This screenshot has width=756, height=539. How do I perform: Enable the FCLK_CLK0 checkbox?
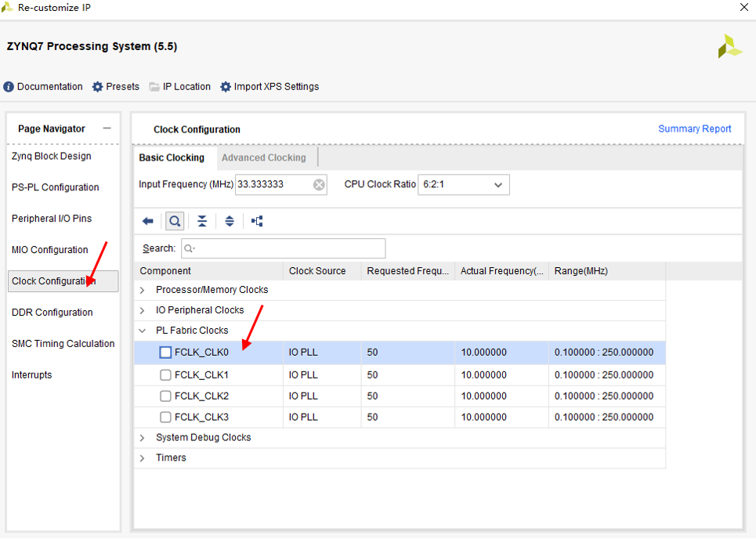point(165,353)
